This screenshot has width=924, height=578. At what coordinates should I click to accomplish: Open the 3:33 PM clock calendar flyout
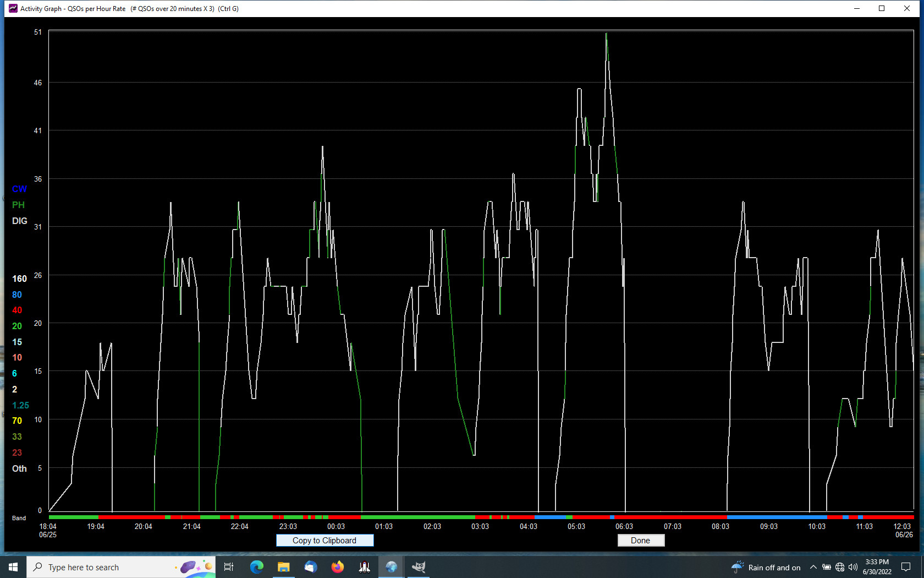point(877,567)
